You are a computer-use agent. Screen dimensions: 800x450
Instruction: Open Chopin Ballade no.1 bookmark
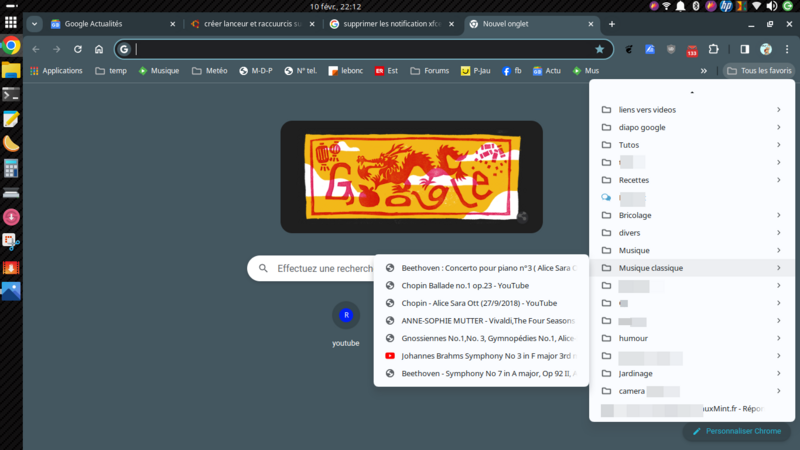tap(481, 286)
